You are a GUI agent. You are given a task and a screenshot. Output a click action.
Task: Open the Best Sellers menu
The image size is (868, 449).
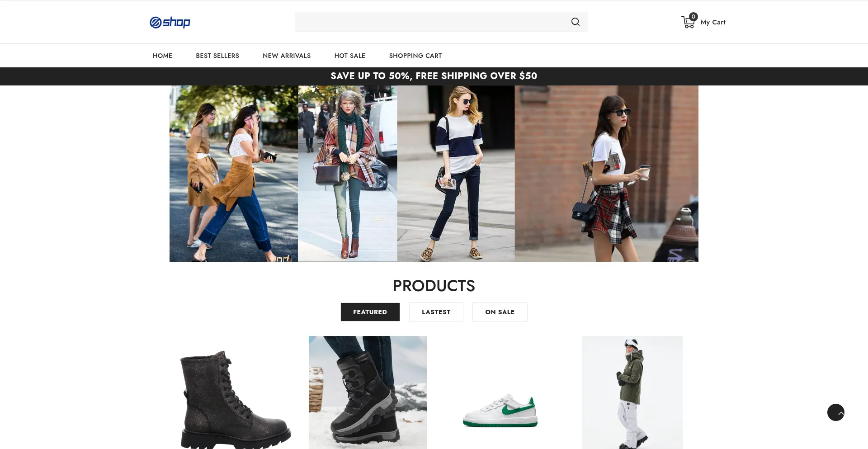pyautogui.click(x=217, y=56)
